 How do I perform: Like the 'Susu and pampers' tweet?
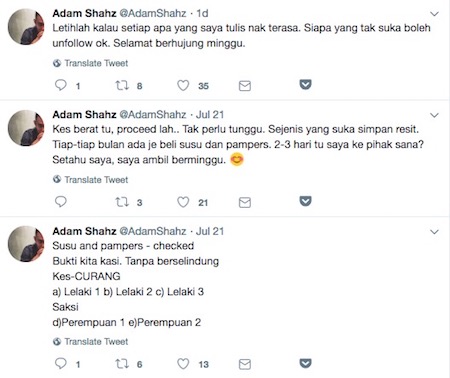(x=183, y=364)
